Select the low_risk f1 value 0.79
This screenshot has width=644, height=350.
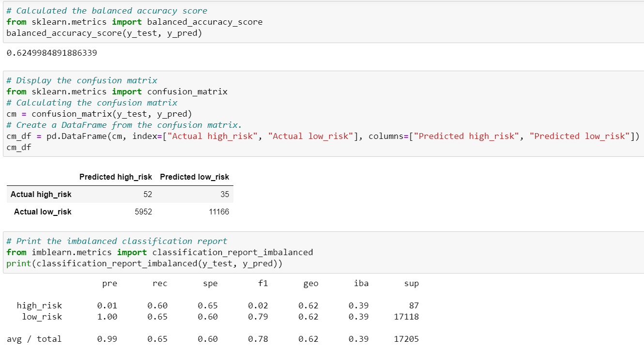click(x=258, y=317)
